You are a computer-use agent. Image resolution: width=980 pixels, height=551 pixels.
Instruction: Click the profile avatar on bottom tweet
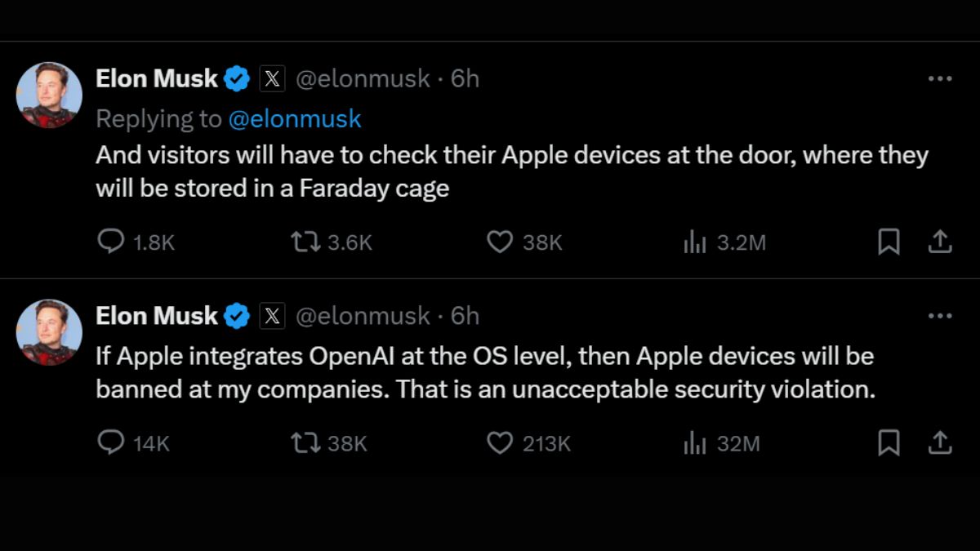49,332
